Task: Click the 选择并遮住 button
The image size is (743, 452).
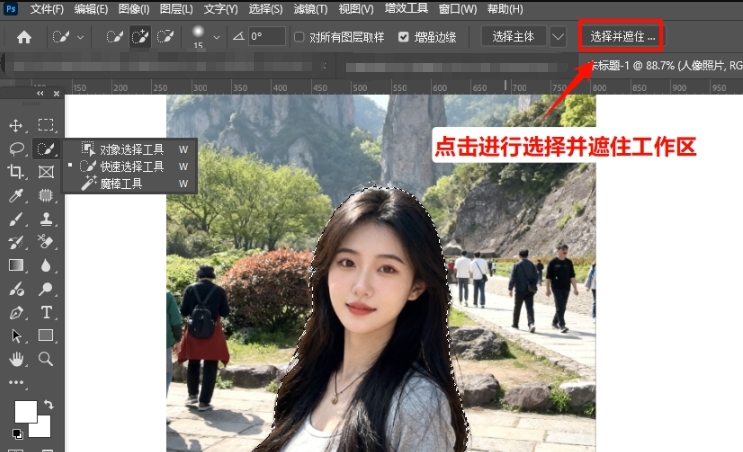Action: (622, 36)
